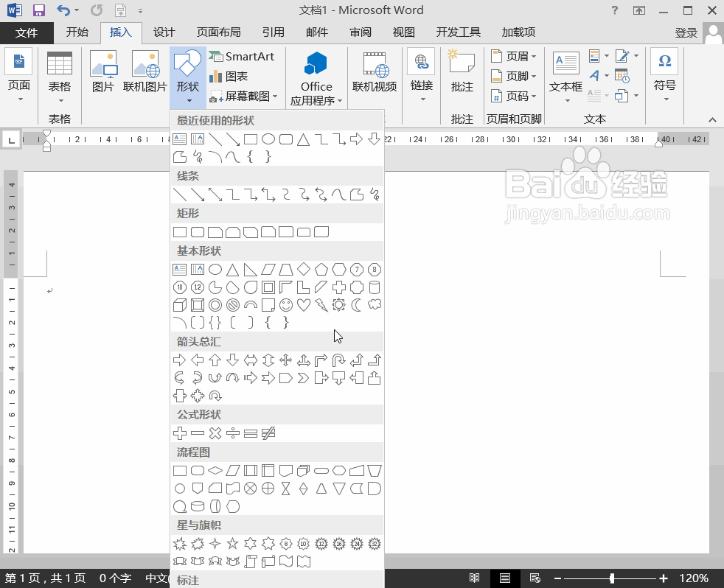The image size is (724, 588).
Task: Select the multiply sign formula shape
Action: (x=215, y=433)
